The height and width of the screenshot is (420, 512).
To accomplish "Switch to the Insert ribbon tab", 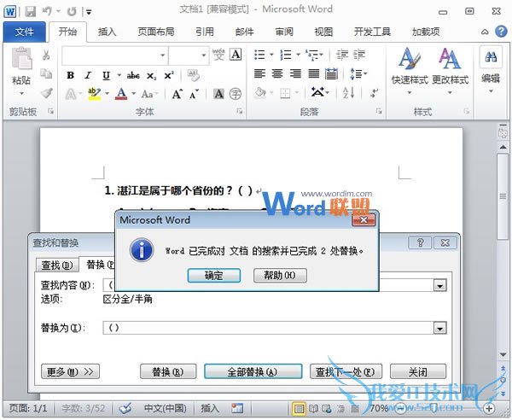I will coord(108,32).
